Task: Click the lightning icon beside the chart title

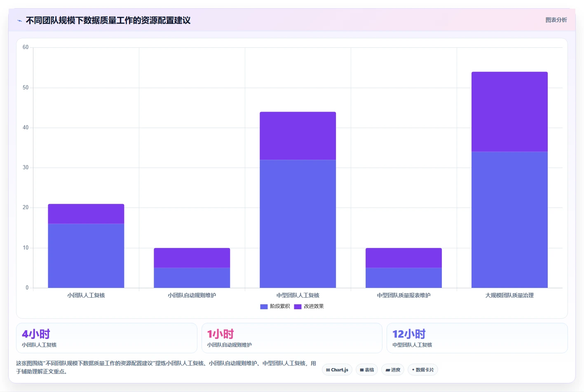Action: [x=19, y=21]
